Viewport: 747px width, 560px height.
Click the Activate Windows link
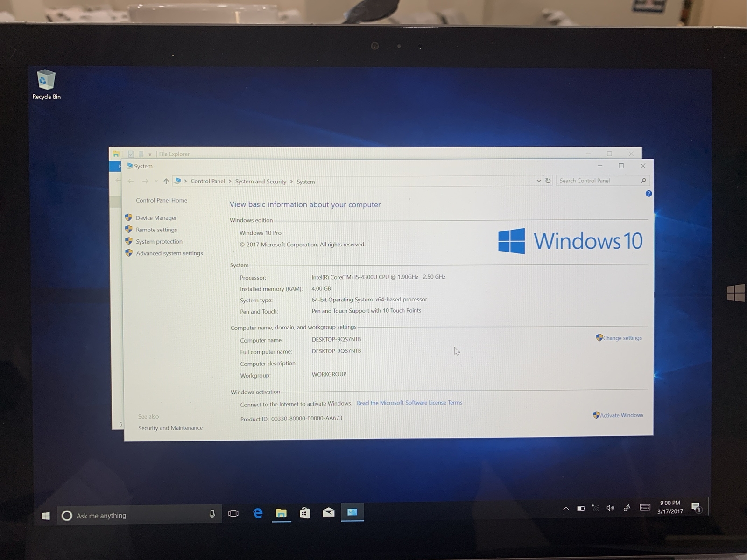pyautogui.click(x=621, y=415)
